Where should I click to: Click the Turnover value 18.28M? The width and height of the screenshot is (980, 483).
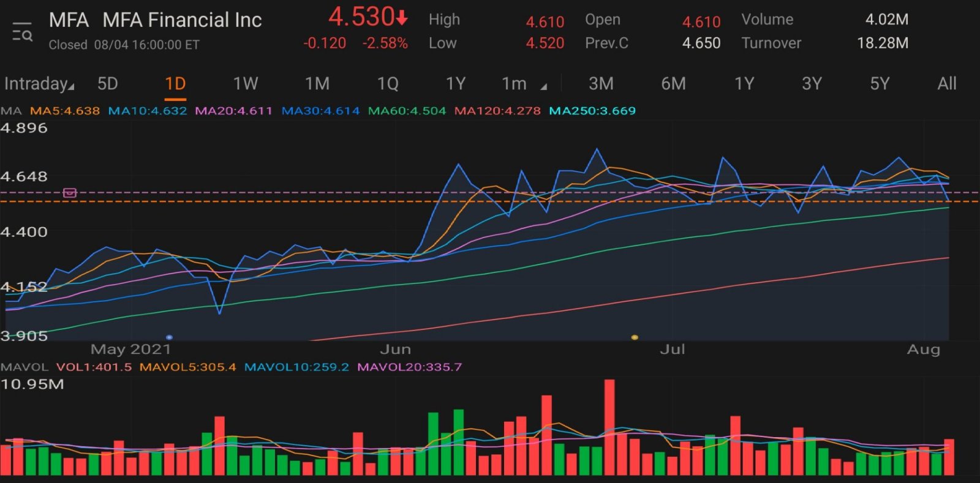(883, 43)
